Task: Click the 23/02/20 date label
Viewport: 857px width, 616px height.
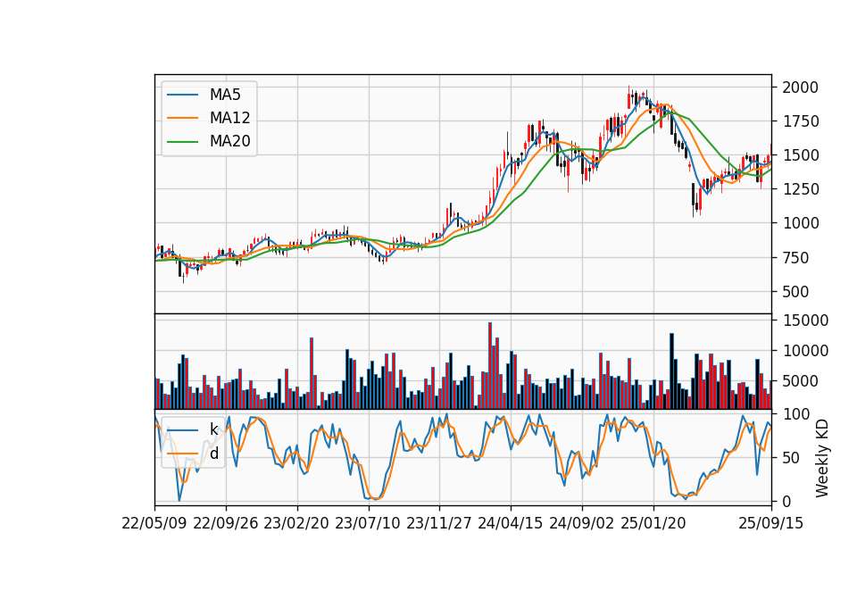Action: coord(296,523)
